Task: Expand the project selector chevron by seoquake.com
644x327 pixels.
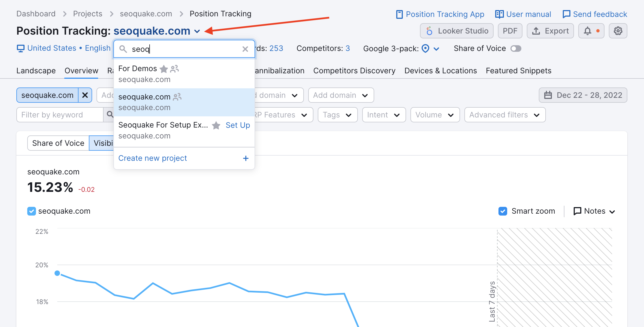Action: (197, 31)
